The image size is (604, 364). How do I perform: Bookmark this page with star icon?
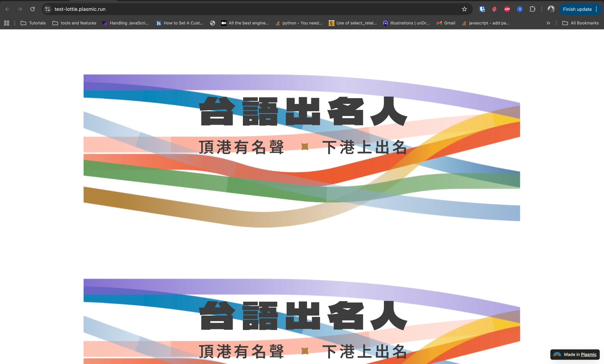464,9
